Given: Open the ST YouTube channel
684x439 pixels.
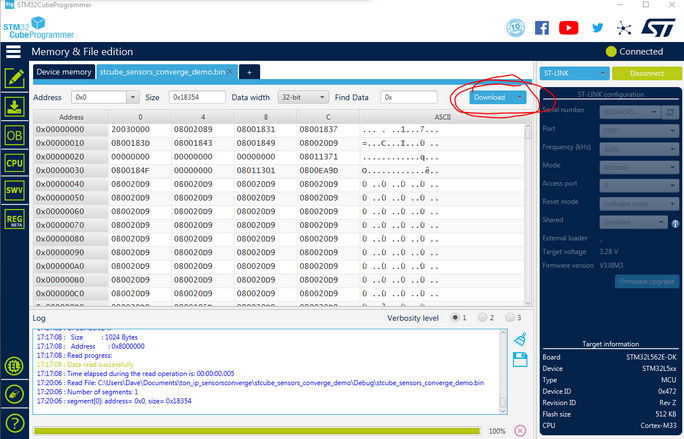Looking at the screenshot, I should point(568,28).
